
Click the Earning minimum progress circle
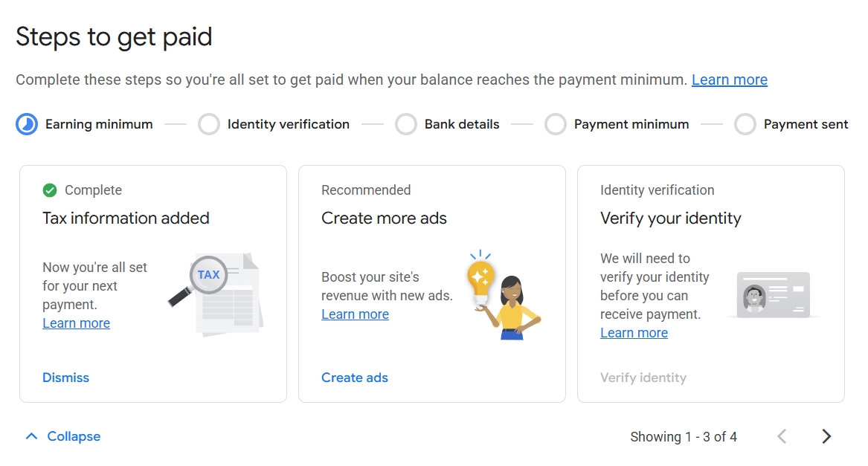(25, 124)
